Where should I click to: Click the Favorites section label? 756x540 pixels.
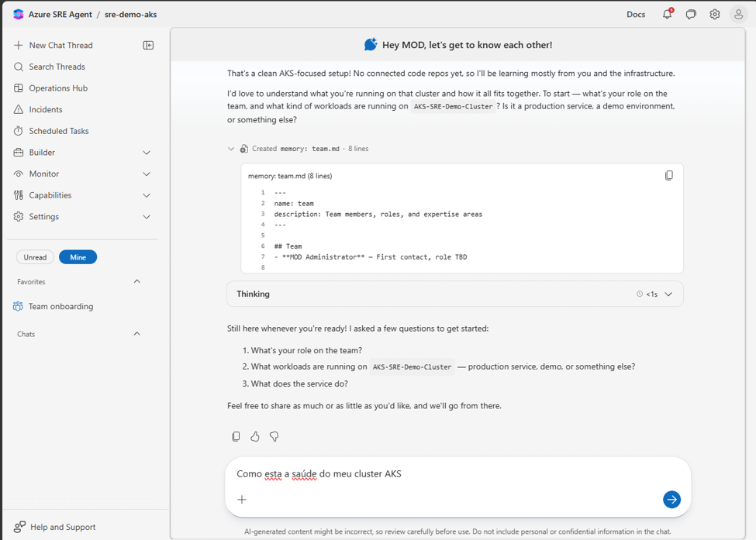point(31,282)
